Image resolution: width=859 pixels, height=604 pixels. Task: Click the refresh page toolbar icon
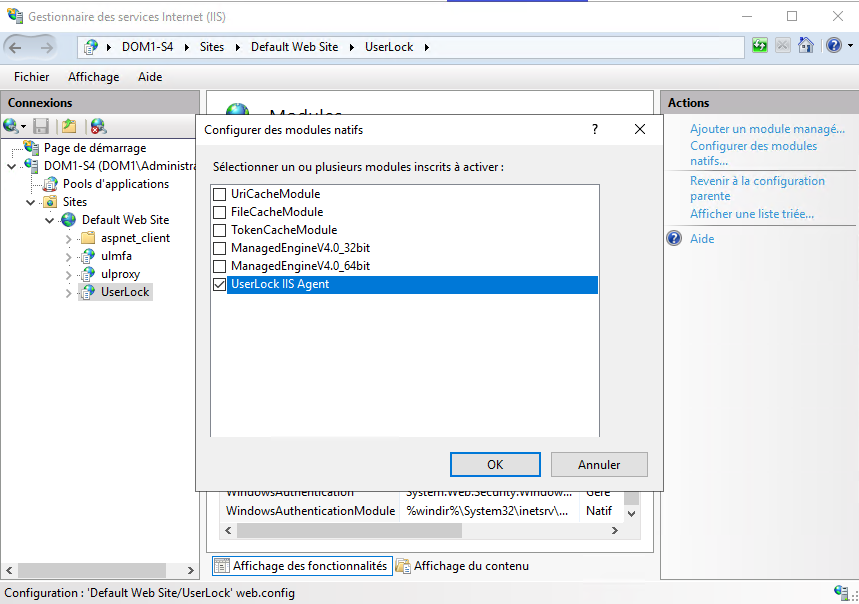760,45
